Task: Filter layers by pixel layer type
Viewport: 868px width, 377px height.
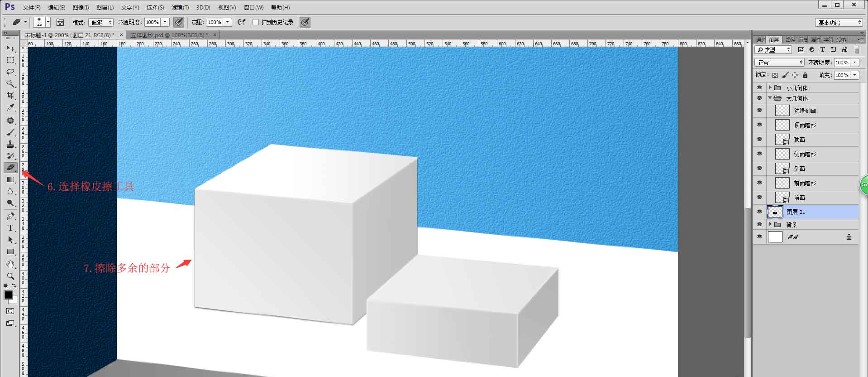Action: click(x=801, y=50)
